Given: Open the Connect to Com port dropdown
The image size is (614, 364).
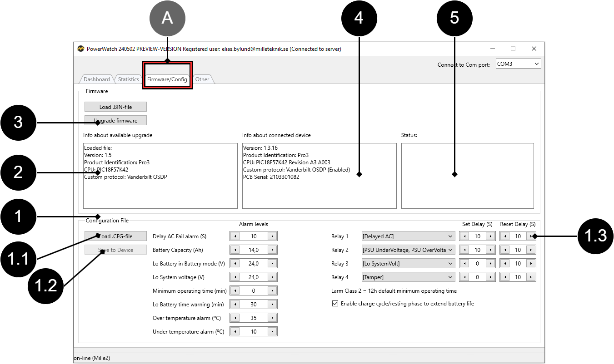Looking at the screenshot, I should coord(518,64).
